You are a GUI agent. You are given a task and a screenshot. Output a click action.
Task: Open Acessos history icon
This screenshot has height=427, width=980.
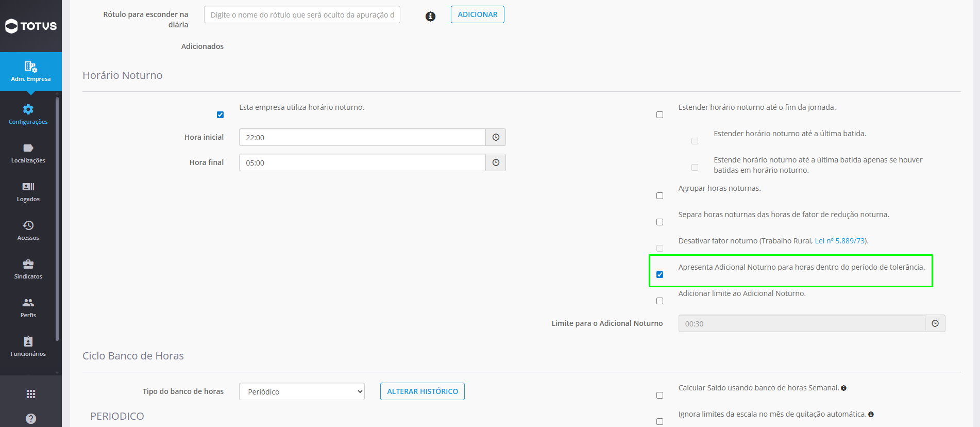tap(28, 225)
